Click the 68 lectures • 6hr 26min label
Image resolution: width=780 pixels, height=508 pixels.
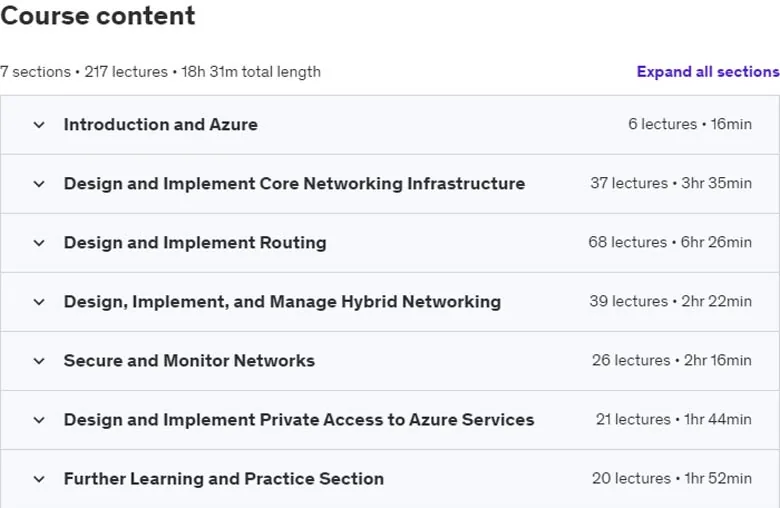(670, 242)
